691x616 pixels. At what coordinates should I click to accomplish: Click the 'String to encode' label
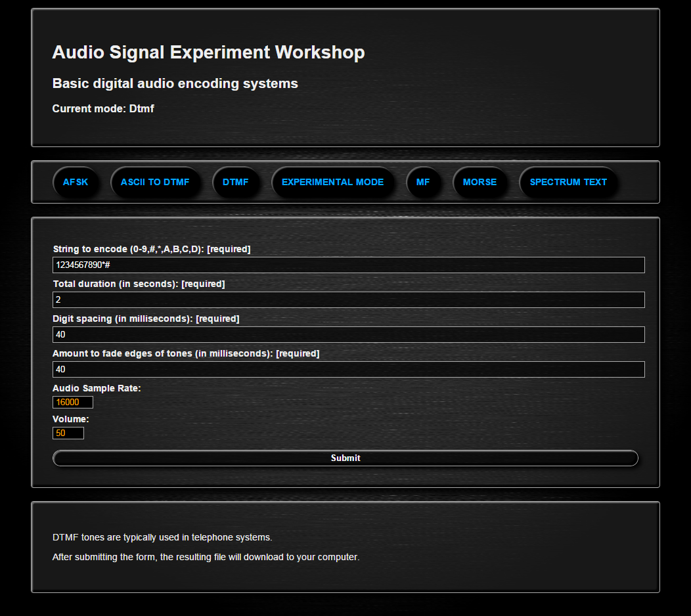click(152, 249)
